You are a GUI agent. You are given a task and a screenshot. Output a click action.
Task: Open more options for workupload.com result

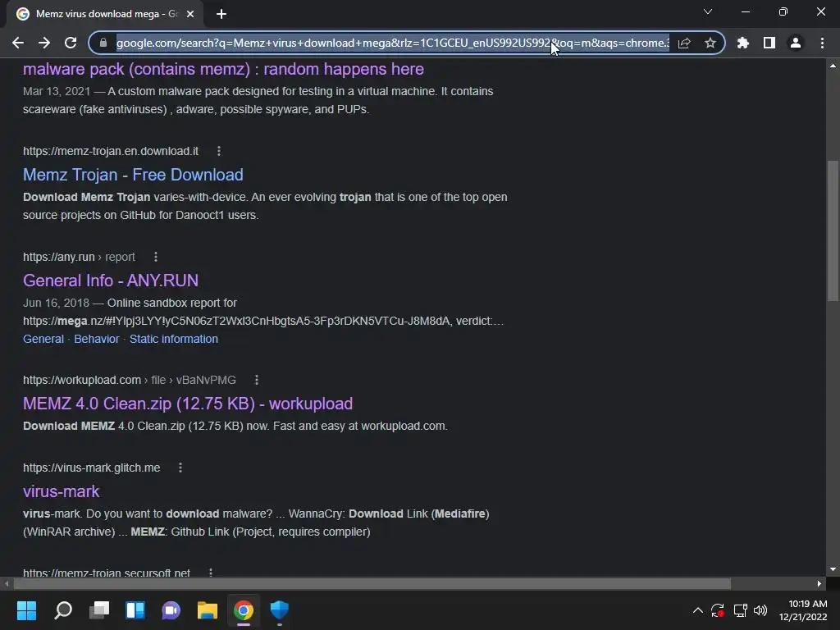pyautogui.click(x=257, y=380)
